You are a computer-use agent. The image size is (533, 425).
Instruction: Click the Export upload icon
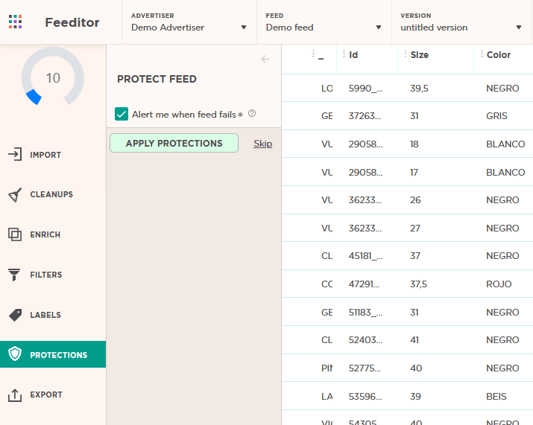(15, 395)
